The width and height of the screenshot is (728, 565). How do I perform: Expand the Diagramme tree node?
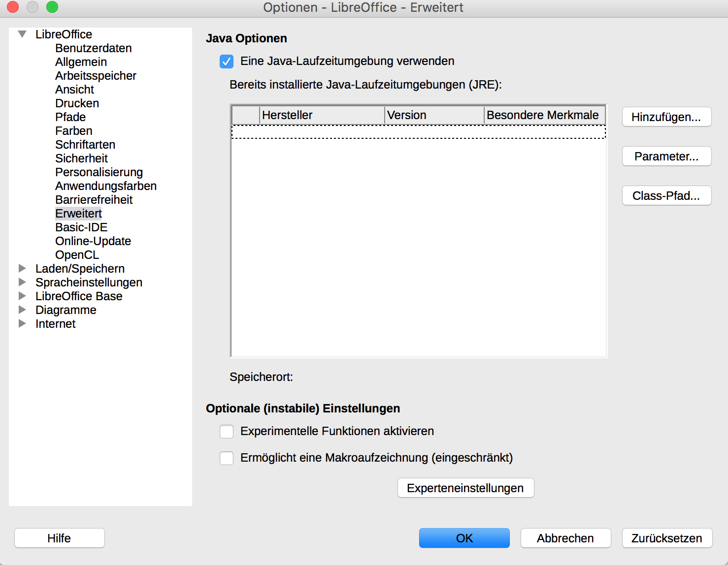(x=22, y=310)
